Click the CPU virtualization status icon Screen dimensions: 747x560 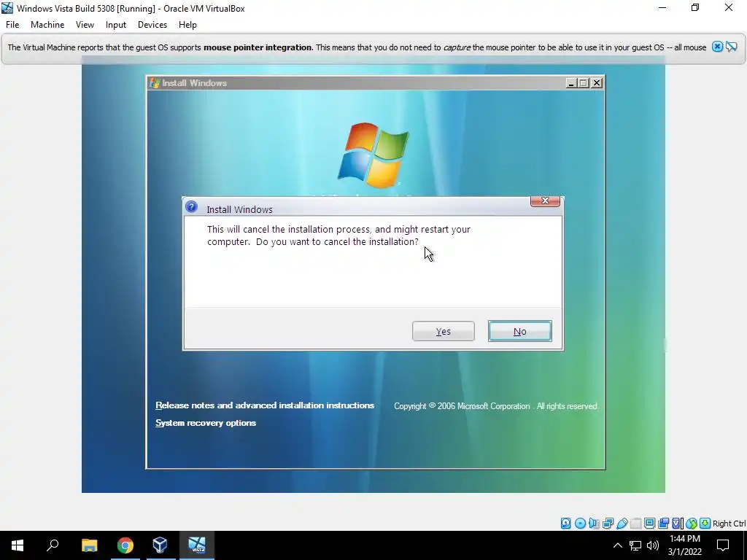click(678, 524)
